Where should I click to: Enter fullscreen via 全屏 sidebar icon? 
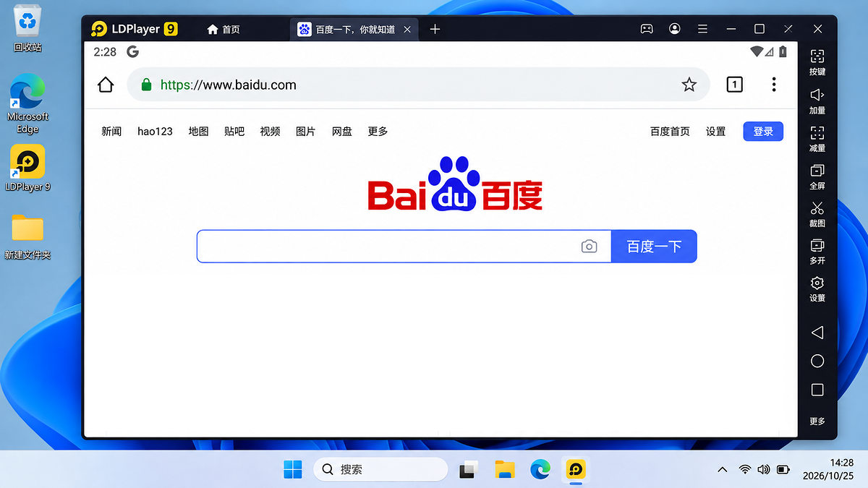click(817, 176)
